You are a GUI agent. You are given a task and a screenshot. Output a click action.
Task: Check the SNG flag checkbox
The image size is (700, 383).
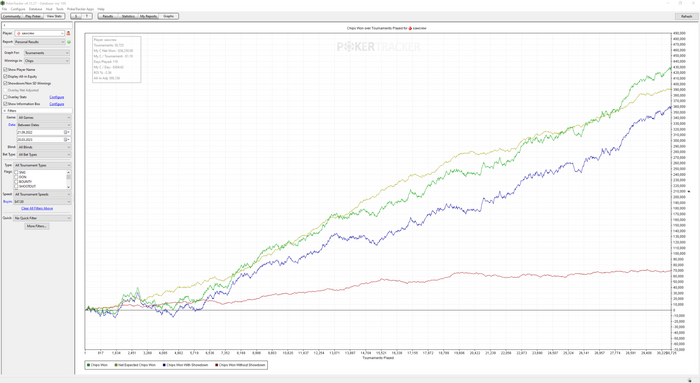(17, 172)
